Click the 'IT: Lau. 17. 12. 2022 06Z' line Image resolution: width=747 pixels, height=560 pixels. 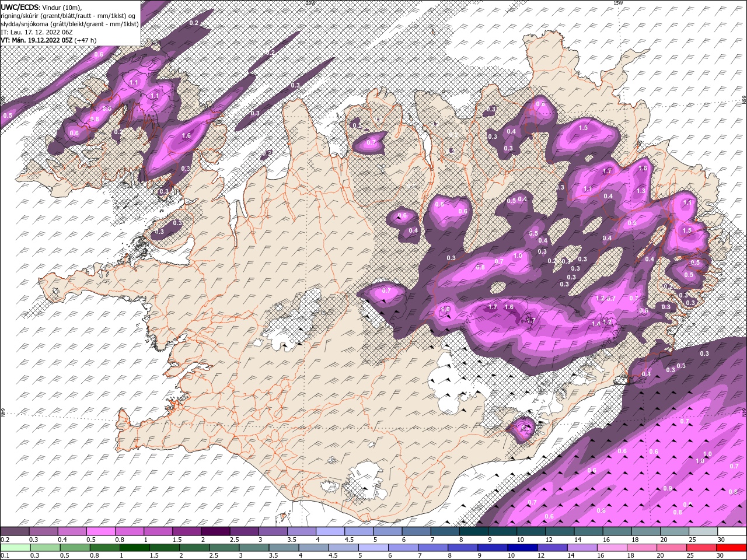click(36, 32)
